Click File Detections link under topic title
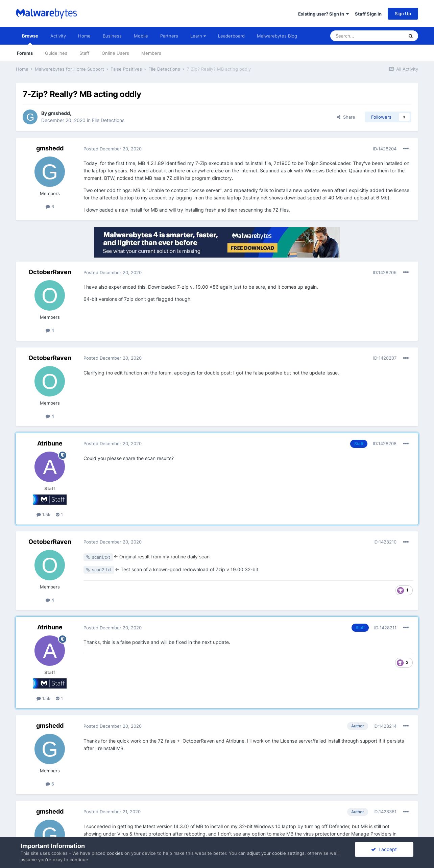The width and height of the screenshot is (434, 868). [x=108, y=120]
